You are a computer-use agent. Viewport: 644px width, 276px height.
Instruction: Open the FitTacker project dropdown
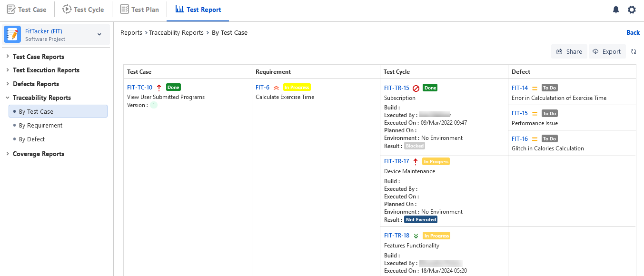pyautogui.click(x=99, y=34)
